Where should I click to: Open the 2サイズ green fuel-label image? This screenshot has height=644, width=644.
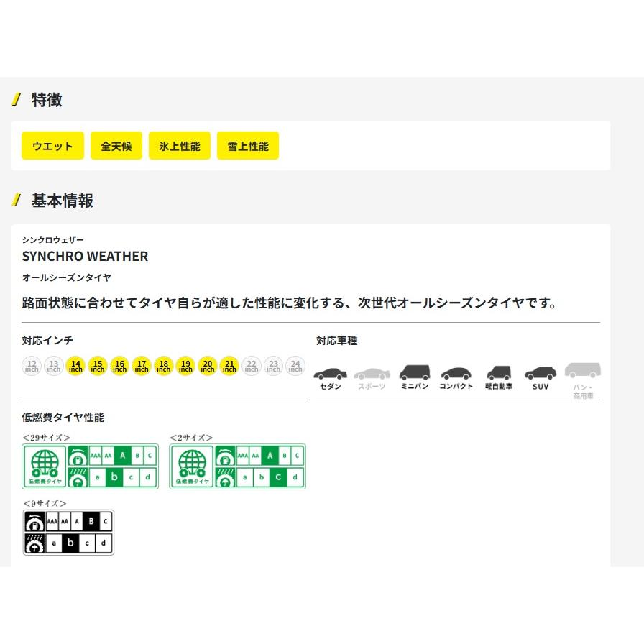[237, 466]
